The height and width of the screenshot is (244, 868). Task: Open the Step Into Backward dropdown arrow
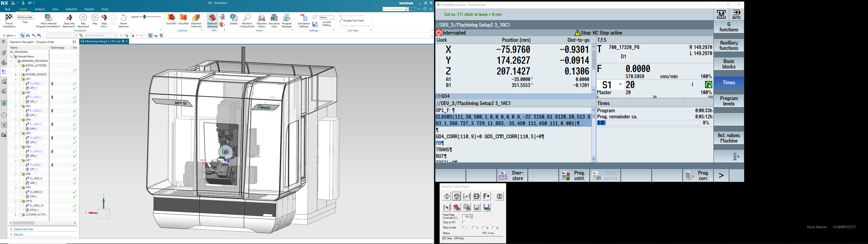coord(75,26)
